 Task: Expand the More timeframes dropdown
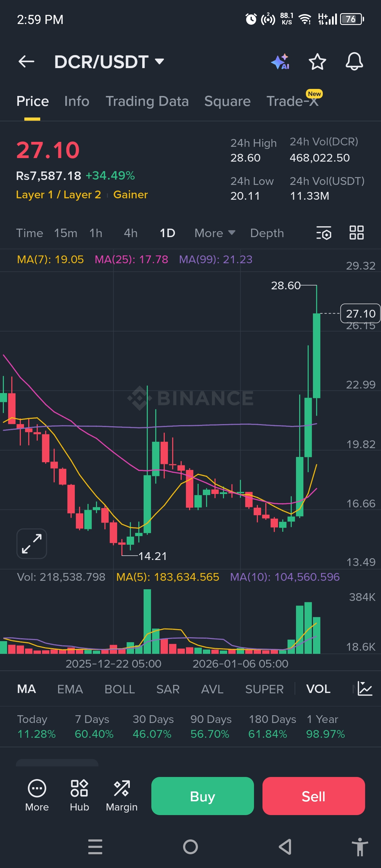[215, 233]
